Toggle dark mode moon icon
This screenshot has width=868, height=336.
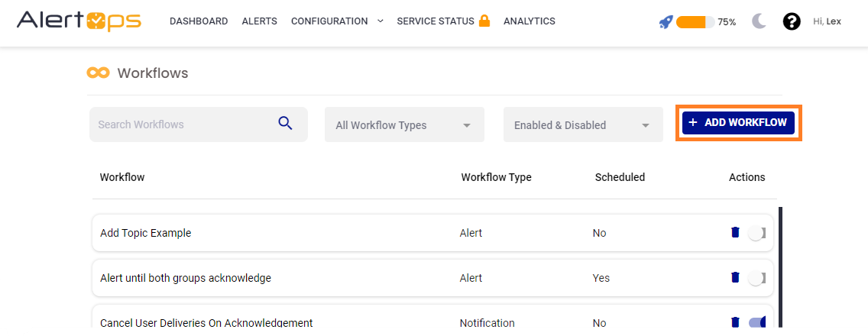pyautogui.click(x=759, y=21)
